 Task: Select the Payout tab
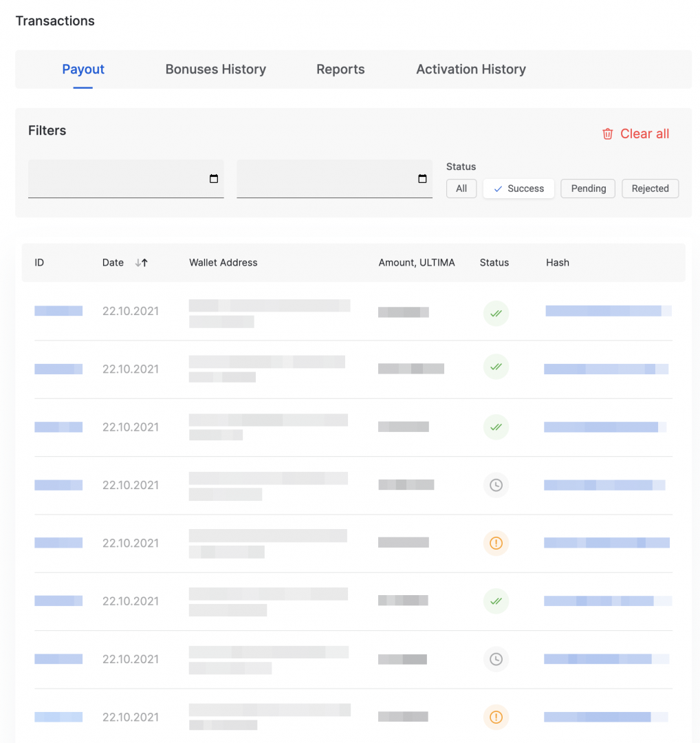pos(83,69)
